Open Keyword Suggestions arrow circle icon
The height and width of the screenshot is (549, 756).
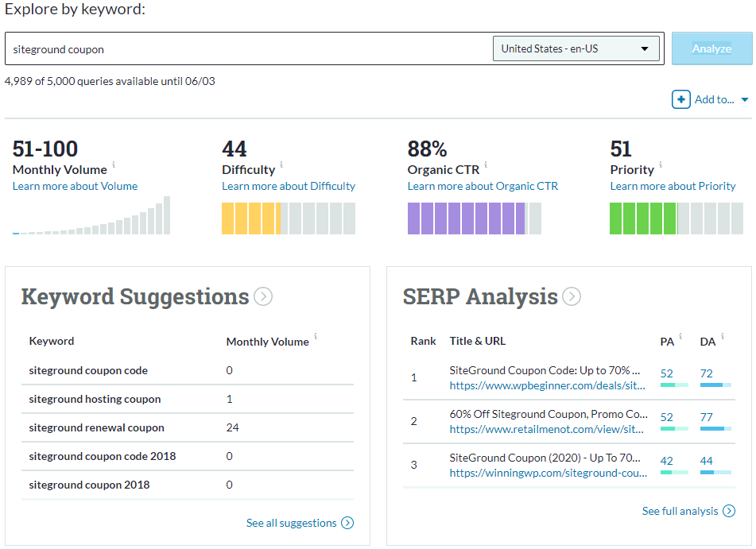[263, 296]
